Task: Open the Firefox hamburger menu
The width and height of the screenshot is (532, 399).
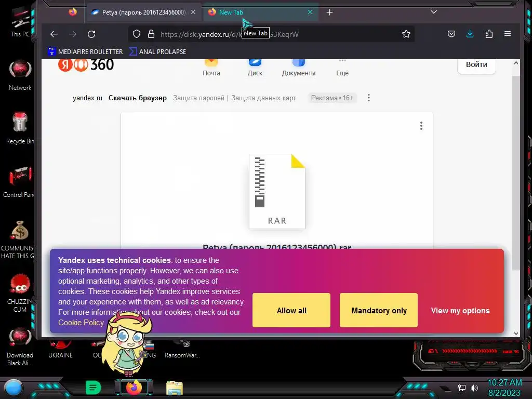Action: 508,34
